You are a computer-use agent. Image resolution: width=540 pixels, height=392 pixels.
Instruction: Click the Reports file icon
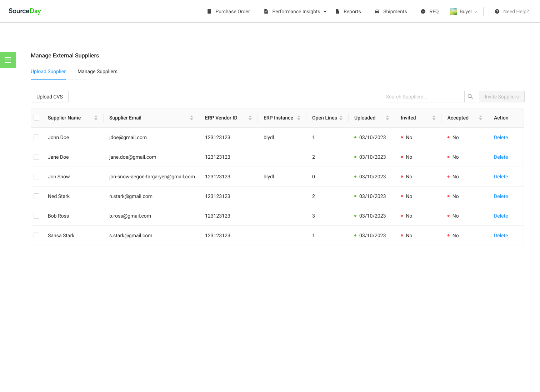pos(337,11)
